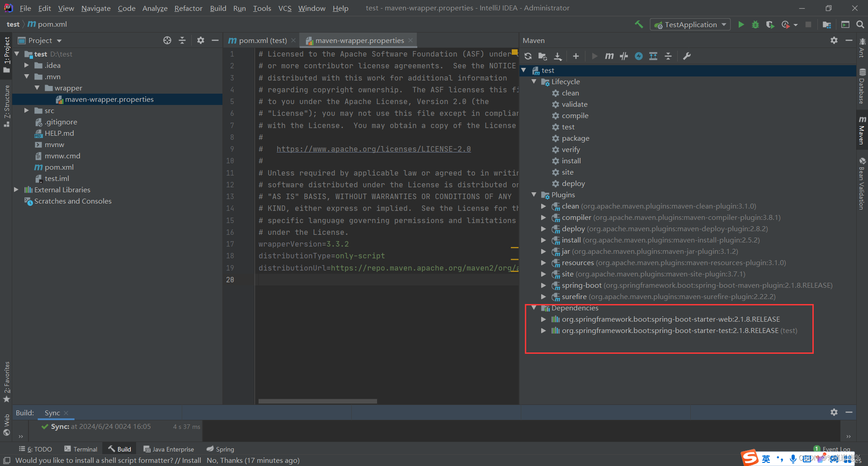The height and width of the screenshot is (466, 868).
Task: Follow the apache.org LICENSE-2.0 link
Action: (373, 149)
